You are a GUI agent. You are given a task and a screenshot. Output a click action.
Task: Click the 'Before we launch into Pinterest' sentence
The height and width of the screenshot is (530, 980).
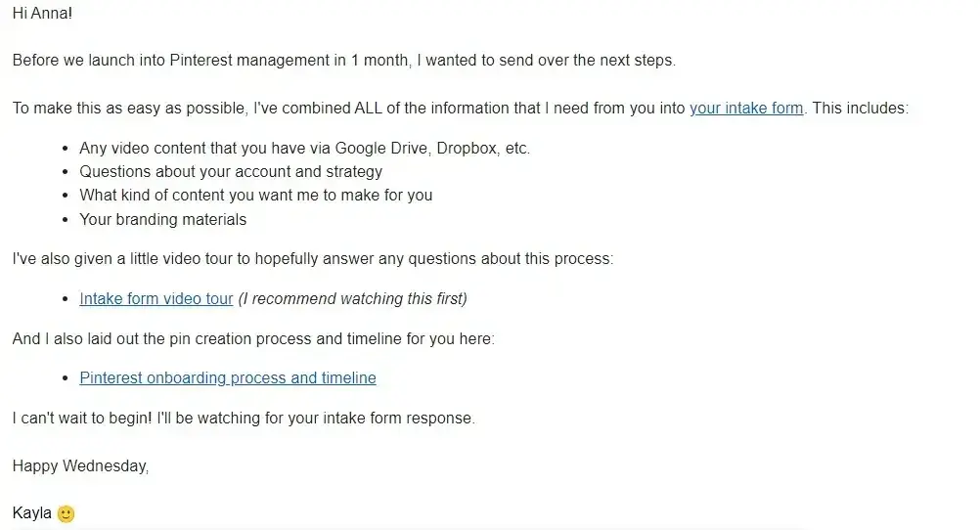tap(343, 61)
